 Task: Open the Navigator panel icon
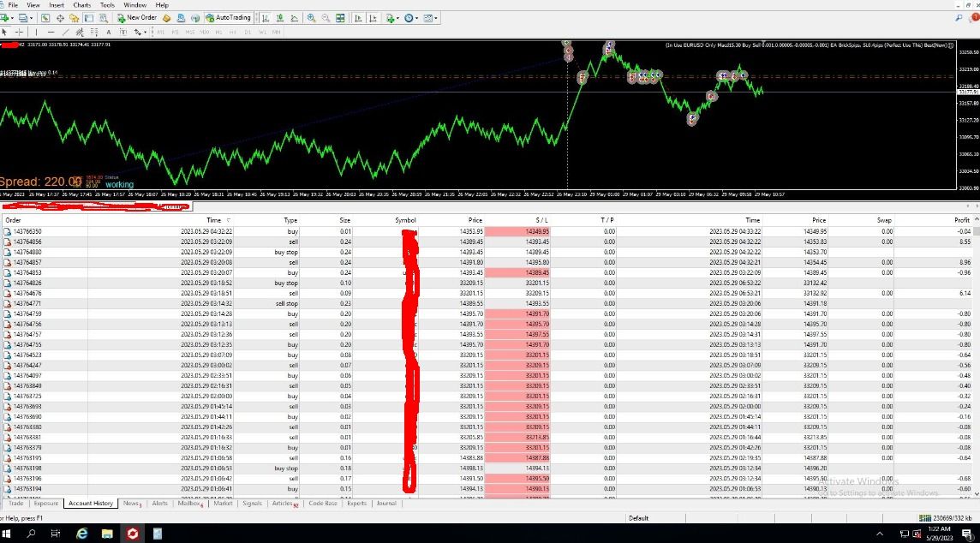click(75, 18)
